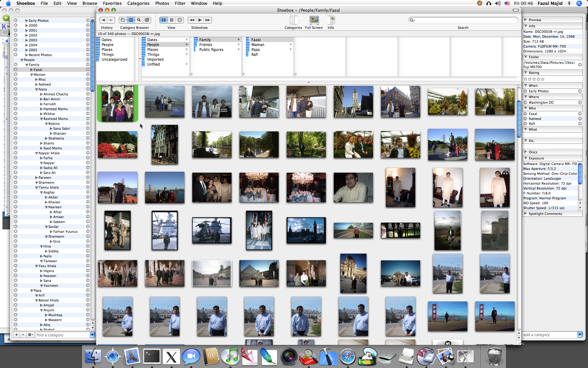Expand the Spotlight Comments section

point(526,214)
